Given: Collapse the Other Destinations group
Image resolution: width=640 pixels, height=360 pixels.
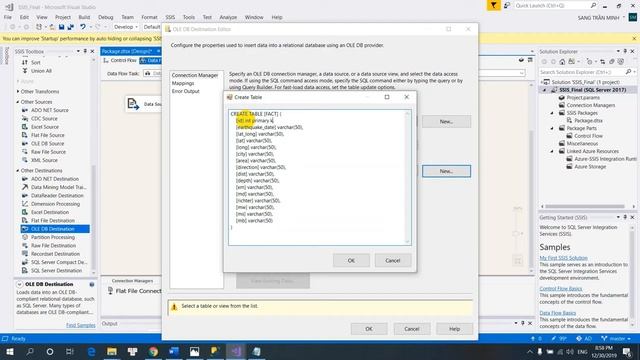Looking at the screenshot, I should 18,170.
